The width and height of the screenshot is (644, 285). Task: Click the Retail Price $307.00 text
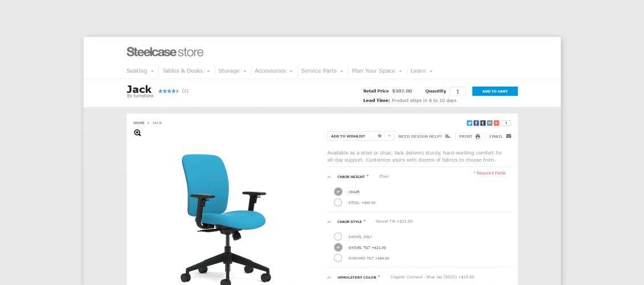[388, 91]
